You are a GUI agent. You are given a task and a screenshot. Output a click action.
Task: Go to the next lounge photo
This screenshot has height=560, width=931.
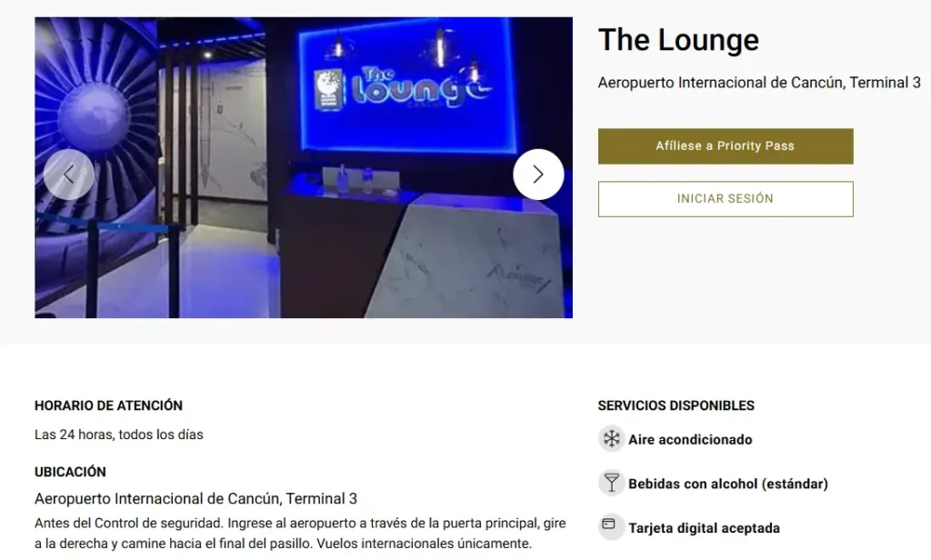click(538, 174)
